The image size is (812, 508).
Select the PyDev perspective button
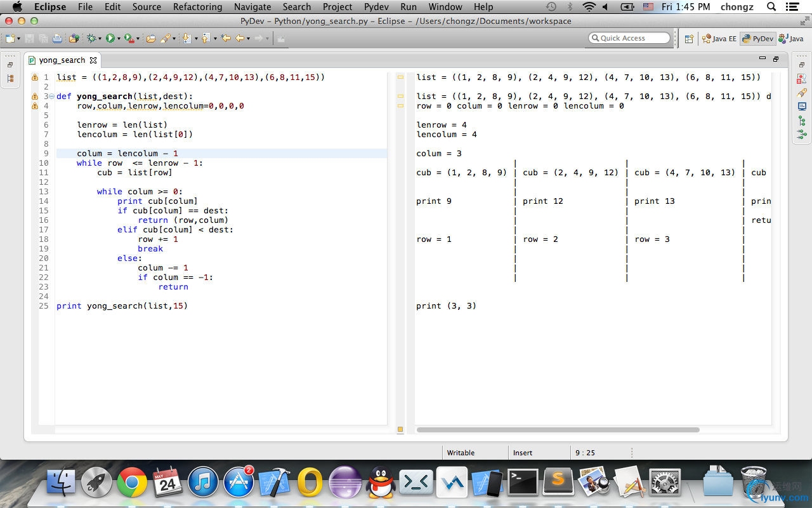758,39
